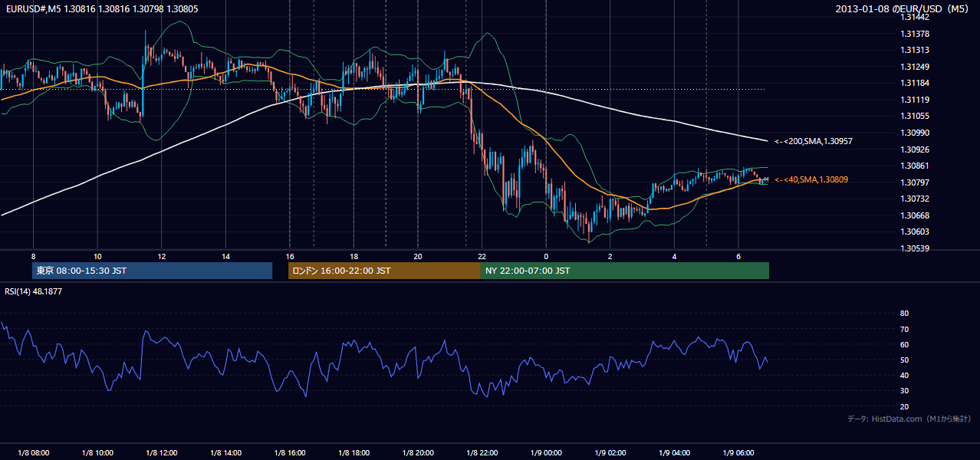This screenshot has height=460, width=980.
Task: Click RSI scale value 70
Action: 905,329
